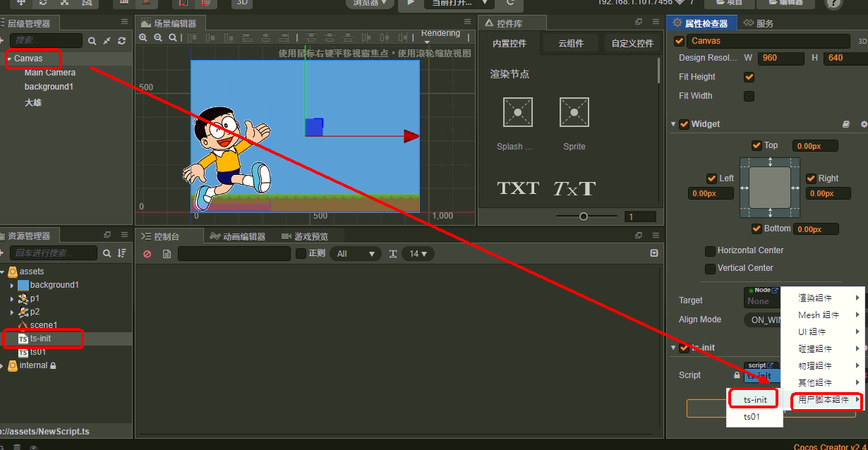
Task: Toggle Widget Left alignment checkbox
Action: point(711,178)
